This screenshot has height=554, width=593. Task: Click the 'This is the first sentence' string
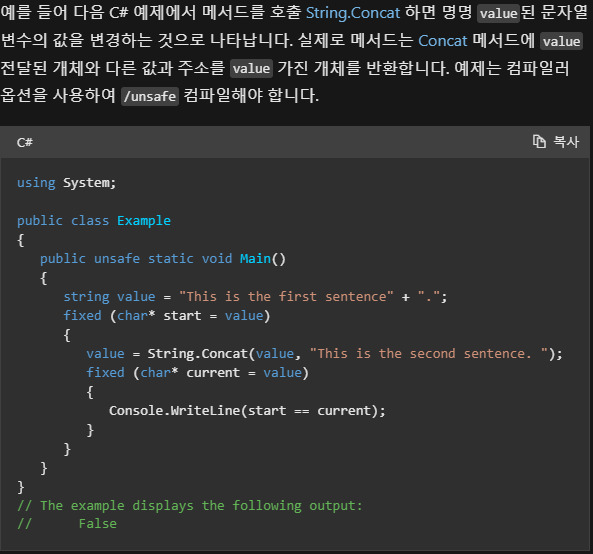click(286, 296)
